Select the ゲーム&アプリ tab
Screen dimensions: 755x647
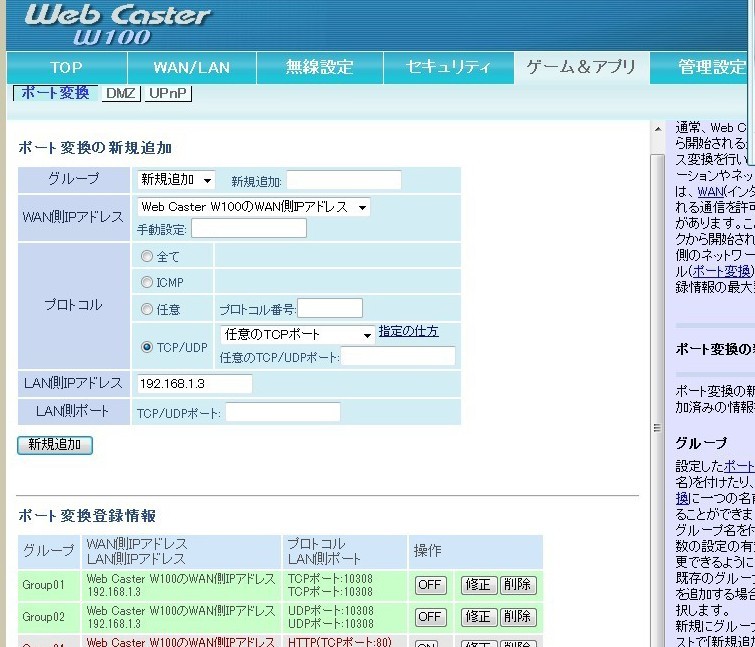coord(581,67)
